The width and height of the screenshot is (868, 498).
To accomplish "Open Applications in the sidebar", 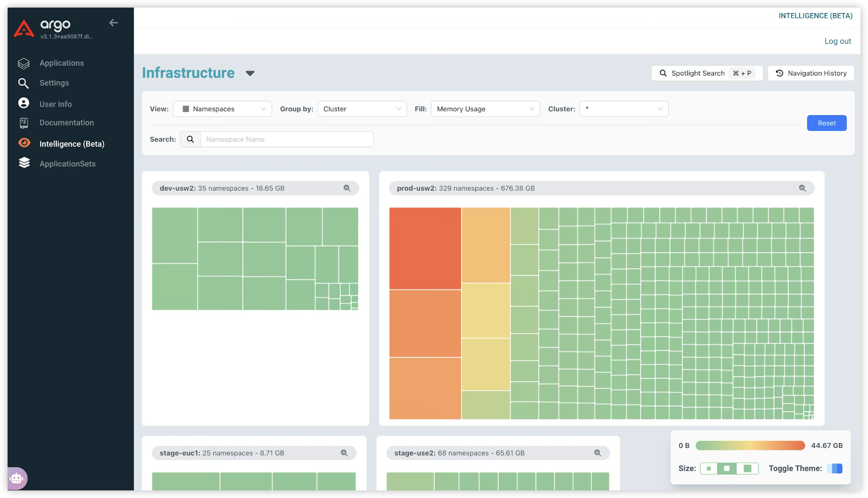I will 61,63.
